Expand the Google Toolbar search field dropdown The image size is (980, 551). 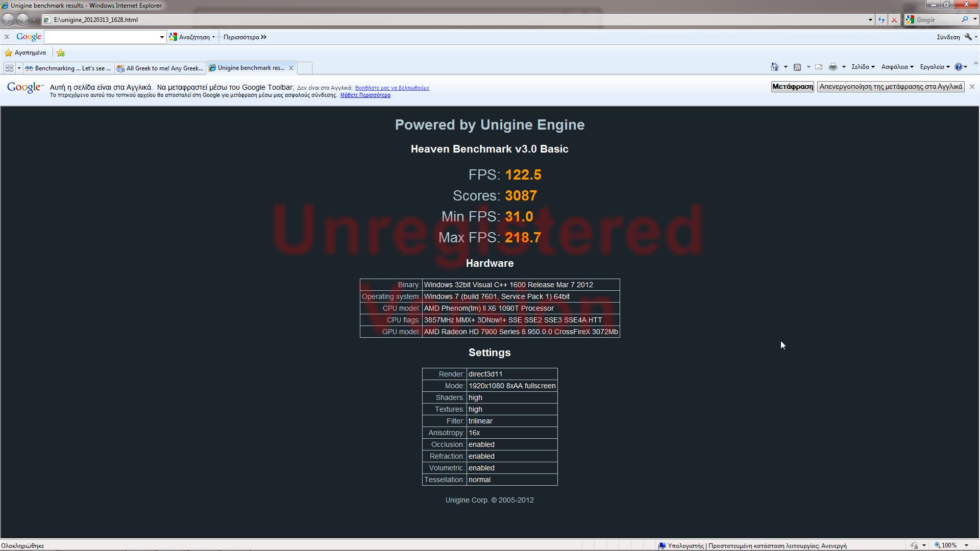[162, 37]
